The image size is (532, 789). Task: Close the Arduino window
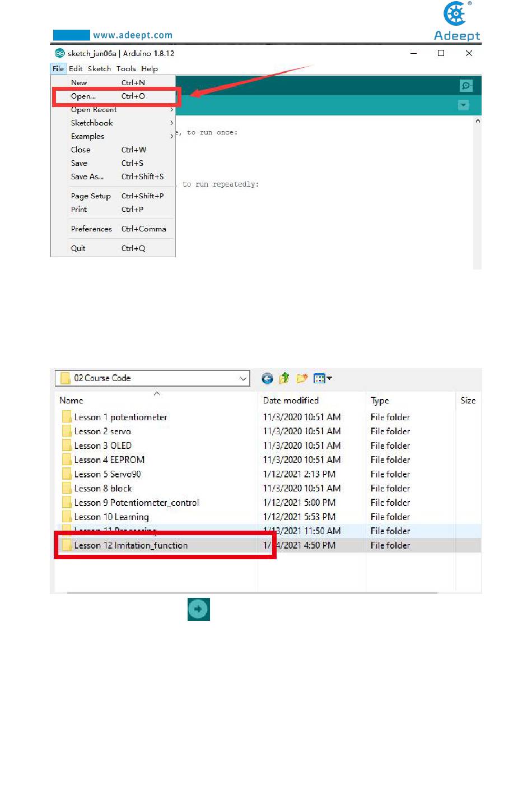[x=469, y=53]
